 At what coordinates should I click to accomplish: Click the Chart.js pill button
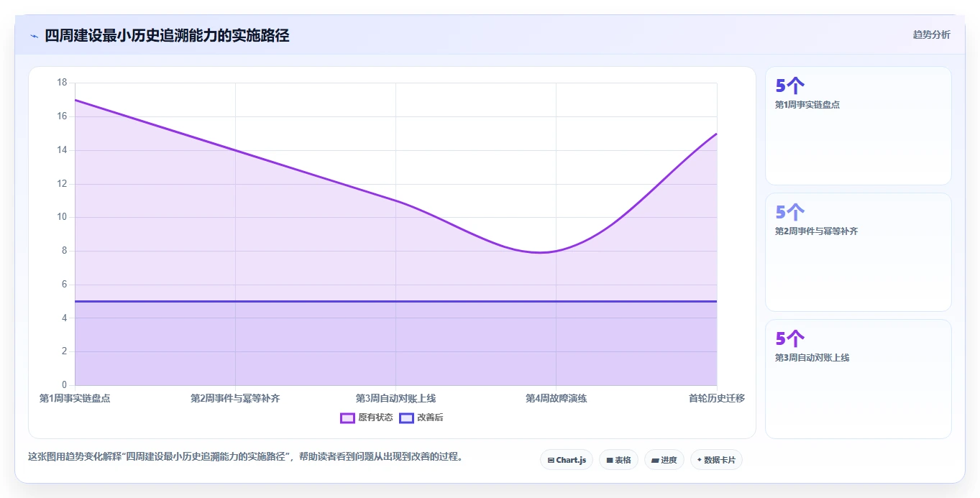pos(567,460)
